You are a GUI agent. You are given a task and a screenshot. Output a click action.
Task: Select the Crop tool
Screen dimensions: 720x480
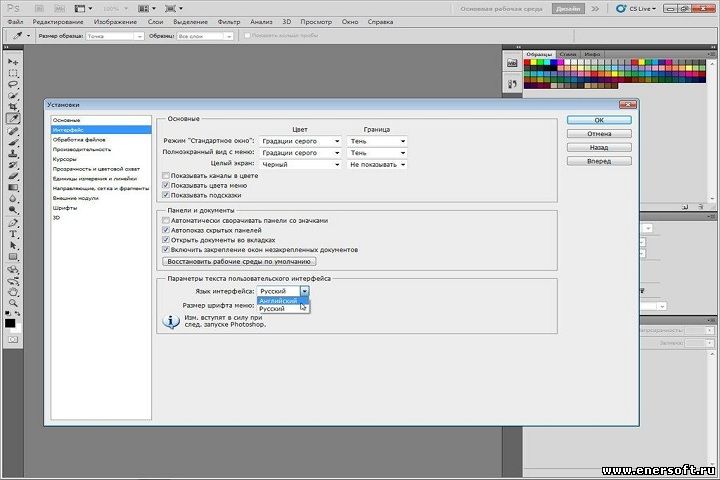(13, 107)
